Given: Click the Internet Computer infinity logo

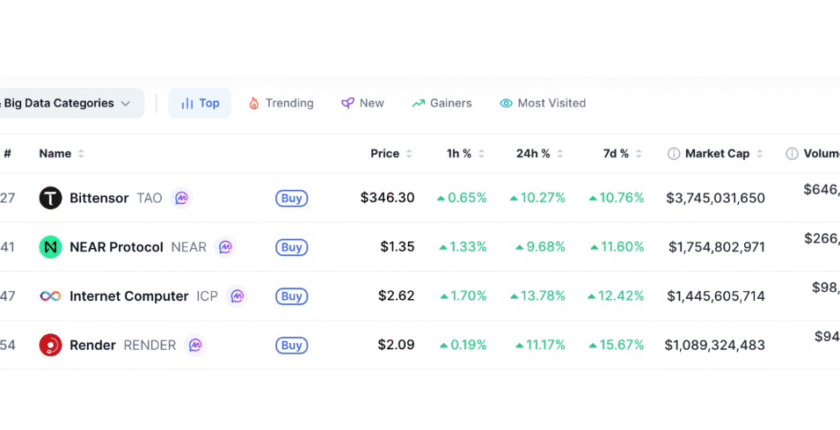Looking at the screenshot, I should point(50,296).
